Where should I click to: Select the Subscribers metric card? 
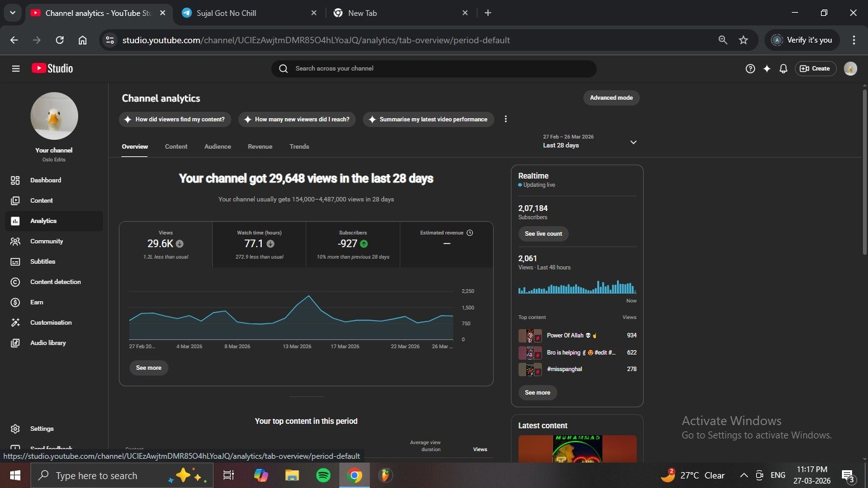pyautogui.click(x=353, y=244)
